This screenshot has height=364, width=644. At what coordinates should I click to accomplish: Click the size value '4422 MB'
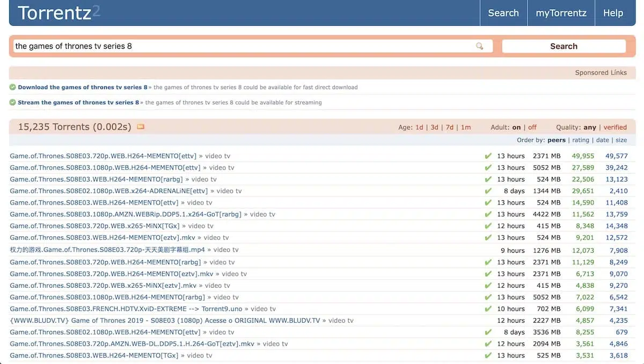coord(547,214)
